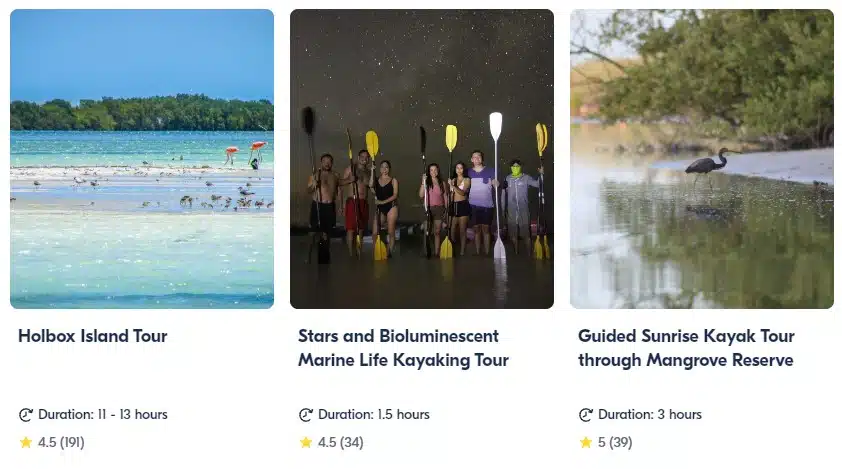Select the Duration: 3 hours text
Screen dimensions: 842x469
(650, 414)
